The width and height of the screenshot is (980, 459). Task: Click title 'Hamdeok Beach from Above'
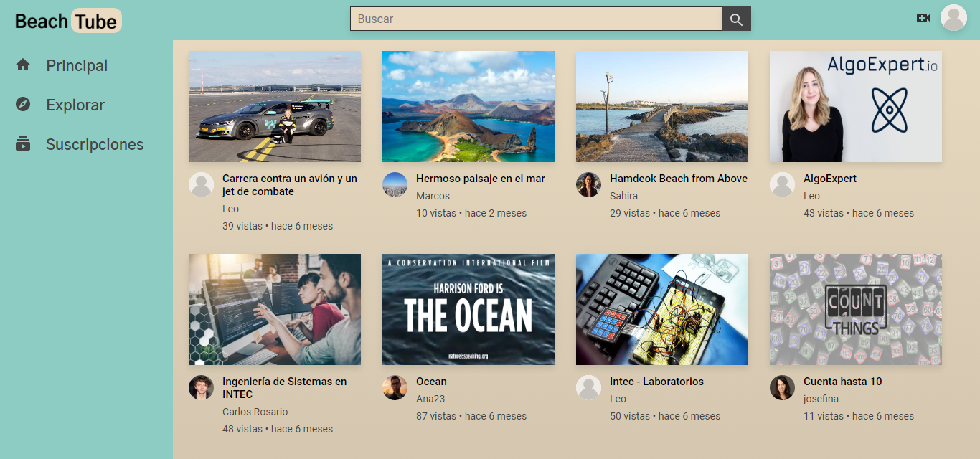(679, 179)
